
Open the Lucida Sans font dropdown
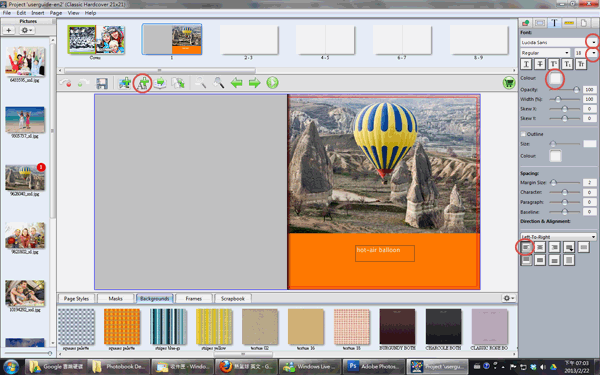click(559, 42)
